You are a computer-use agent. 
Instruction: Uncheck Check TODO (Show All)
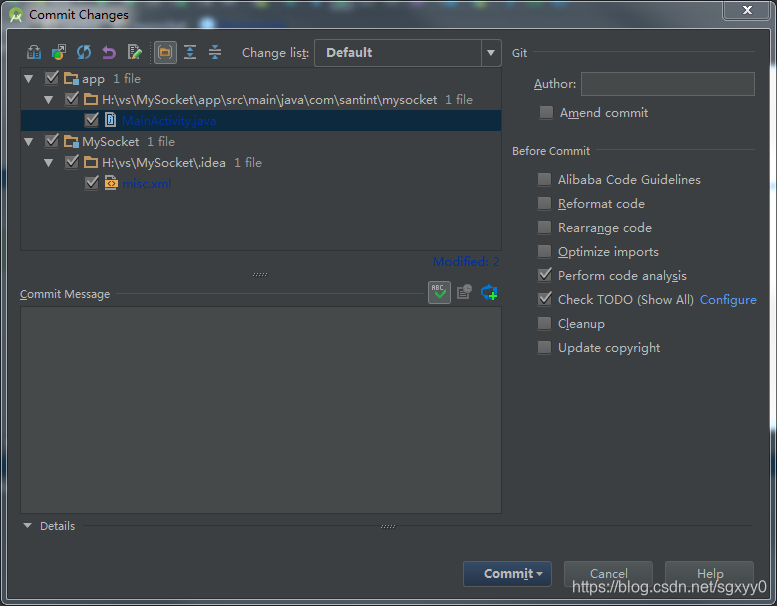pyautogui.click(x=544, y=299)
